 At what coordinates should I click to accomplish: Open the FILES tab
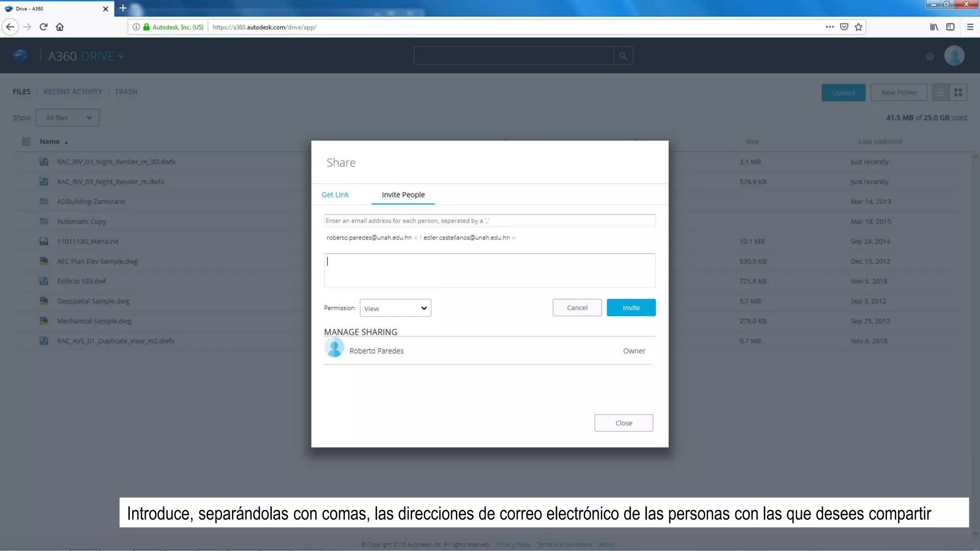[22, 91]
